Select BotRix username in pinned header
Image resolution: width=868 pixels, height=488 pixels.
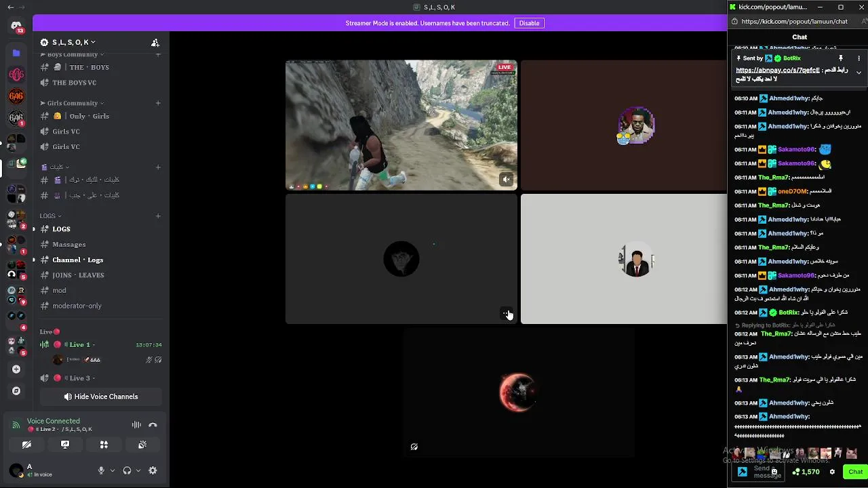click(791, 58)
